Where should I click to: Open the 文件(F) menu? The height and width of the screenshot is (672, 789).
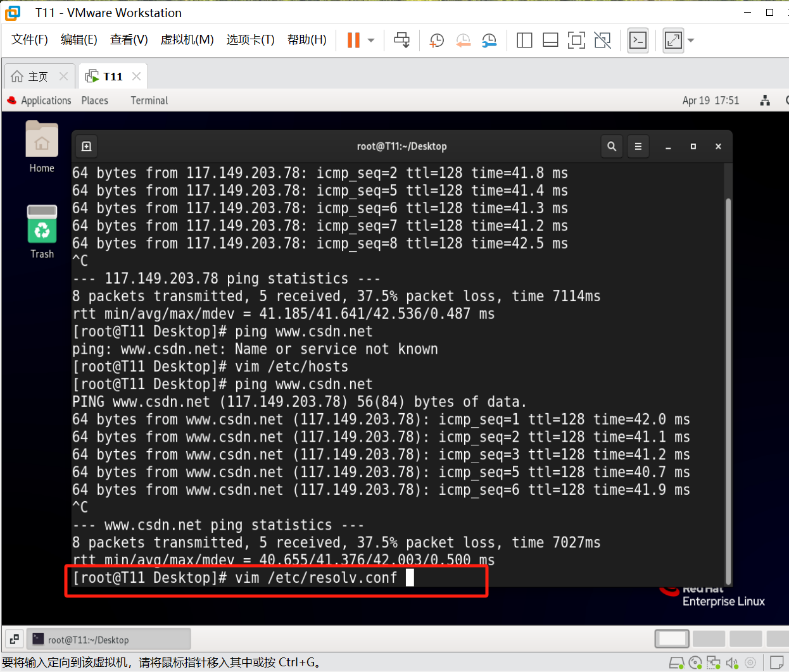tap(30, 40)
